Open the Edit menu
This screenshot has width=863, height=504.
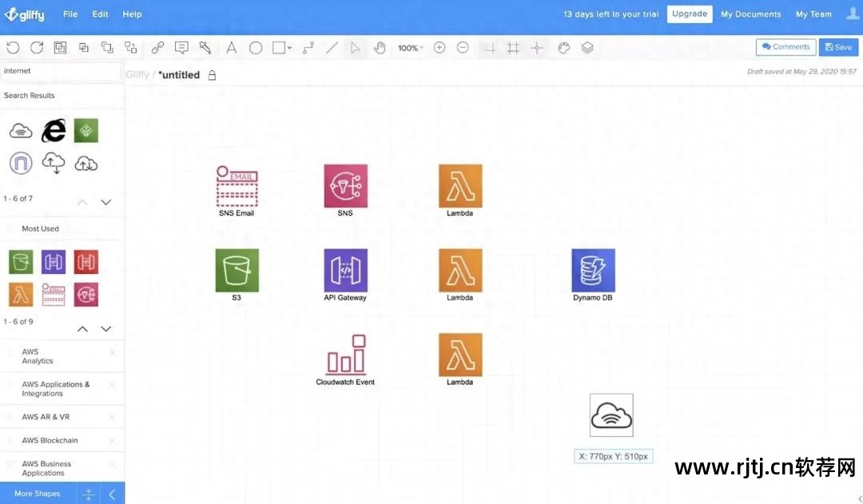pyautogui.click(x=100, y=14)
